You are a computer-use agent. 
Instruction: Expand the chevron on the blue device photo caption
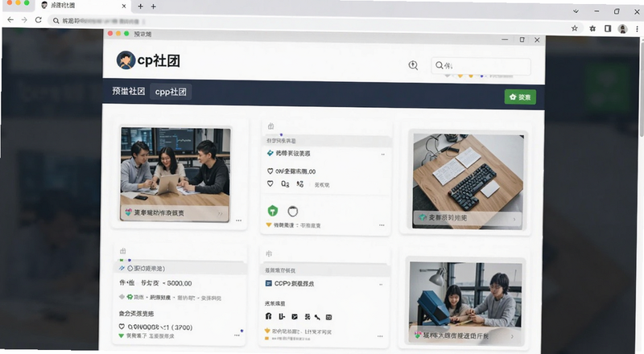click(512, 336)
